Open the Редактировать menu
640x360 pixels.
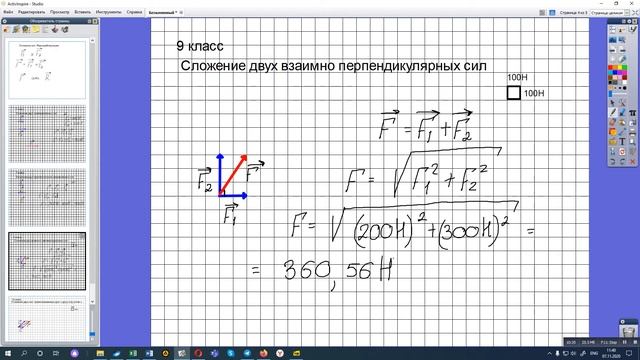[x=31, y=12]
